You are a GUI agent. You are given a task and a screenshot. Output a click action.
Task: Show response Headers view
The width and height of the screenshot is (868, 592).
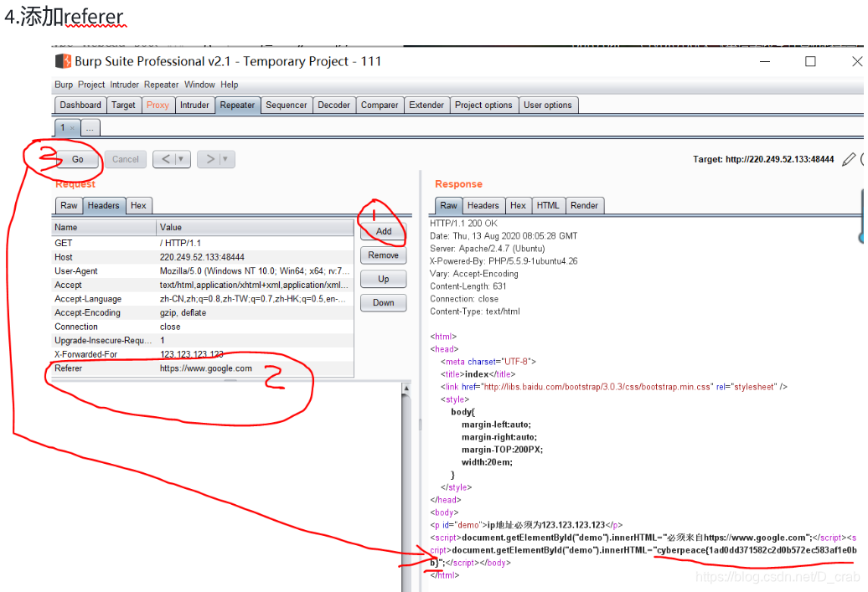click(x=483, y=206)
